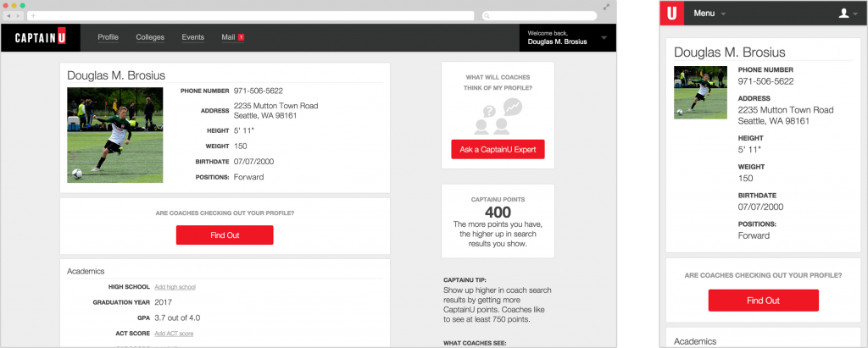Select Events in the top navigation
This screenshot has width=868, height=348.
click(192, 37)
